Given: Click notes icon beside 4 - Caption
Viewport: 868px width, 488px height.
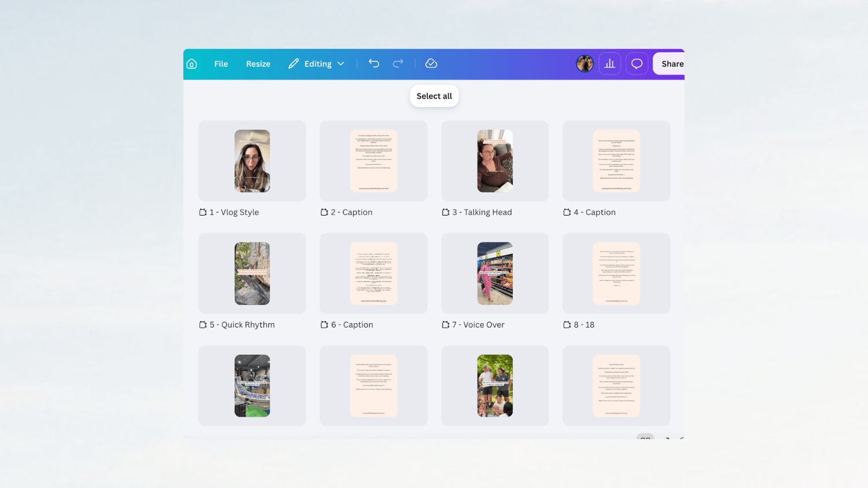Looking at the screenshot, I should click(x=567, y=212).
